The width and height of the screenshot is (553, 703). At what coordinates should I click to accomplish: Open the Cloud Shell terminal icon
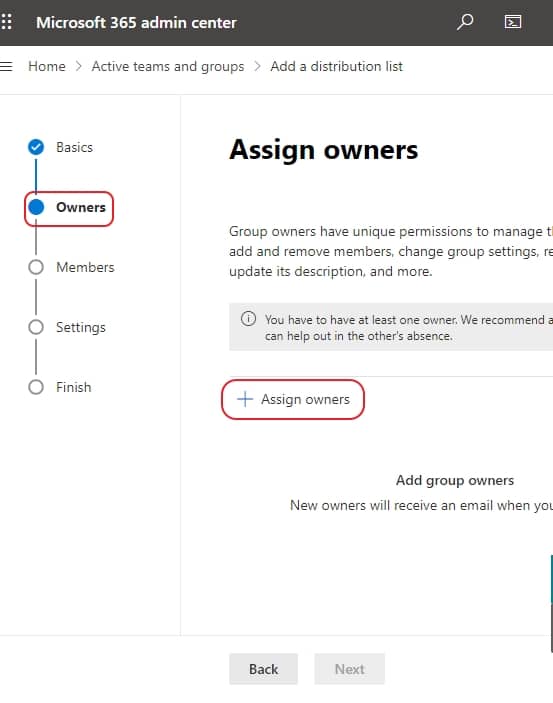coord(513,22)
